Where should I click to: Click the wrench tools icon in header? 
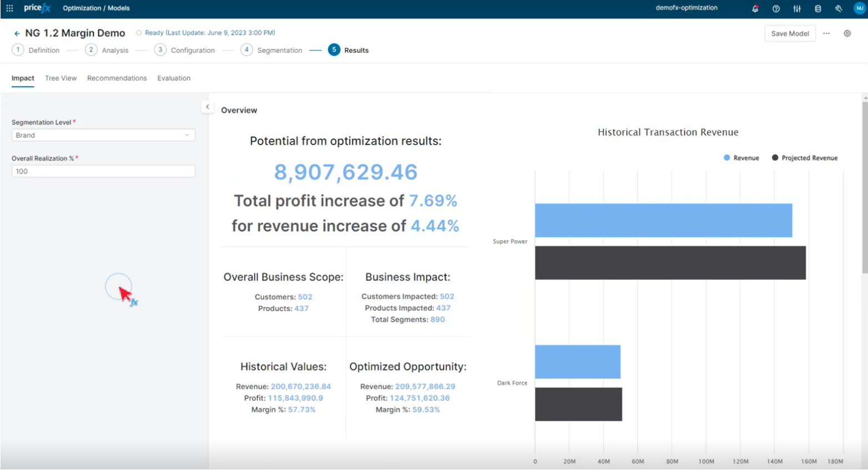tap(839, 8)
